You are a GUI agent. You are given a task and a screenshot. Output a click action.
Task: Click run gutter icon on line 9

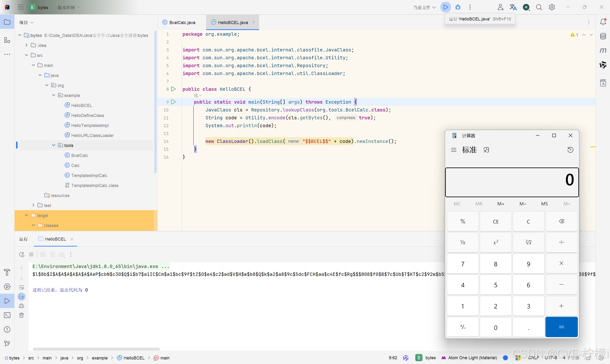(173, 102)
